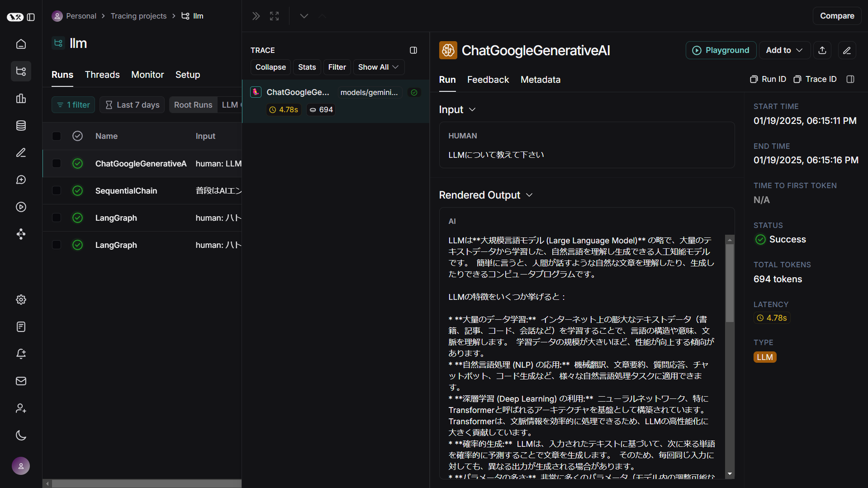Image resolution: width=868 pixels, height=488 pixels.
Task: Collapse trace panel with double-chevron icon
Action: pyautogui.click(x=256, y=16)
